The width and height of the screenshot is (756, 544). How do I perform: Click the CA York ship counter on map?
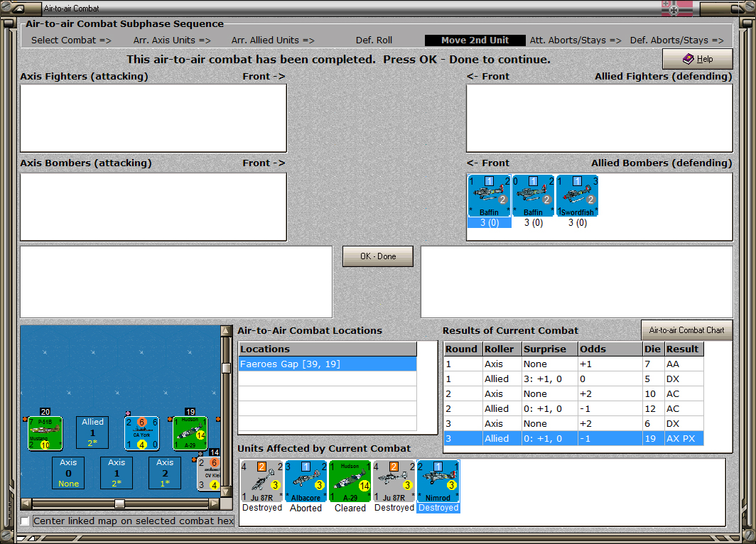(x=142, y=433)
